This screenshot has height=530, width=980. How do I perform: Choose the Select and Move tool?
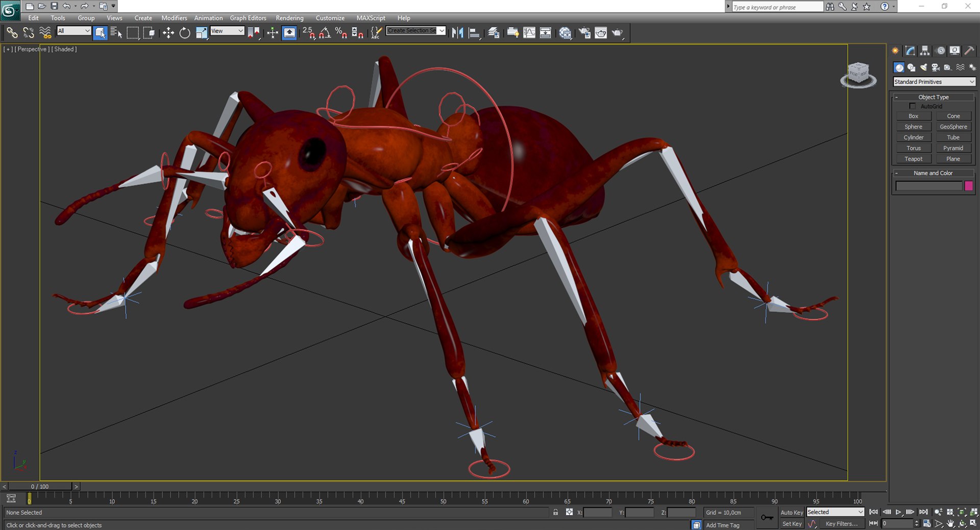point(168,33)
